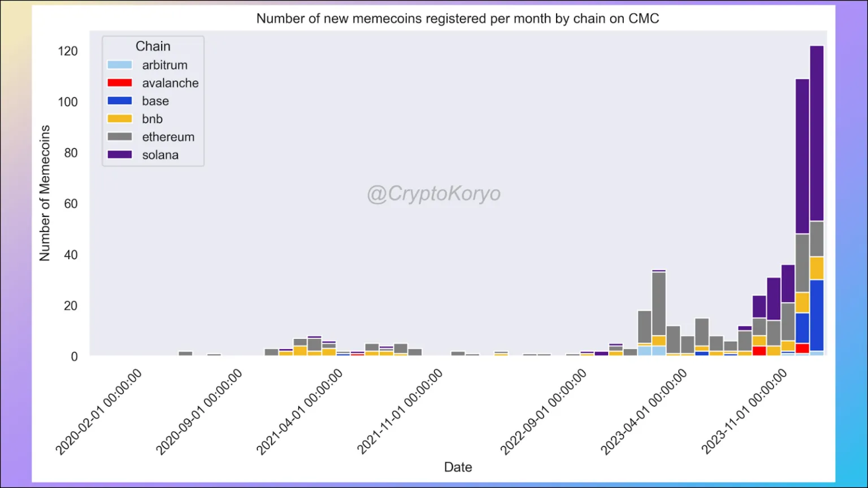Click the base blue legend swatch

point(120,101)
